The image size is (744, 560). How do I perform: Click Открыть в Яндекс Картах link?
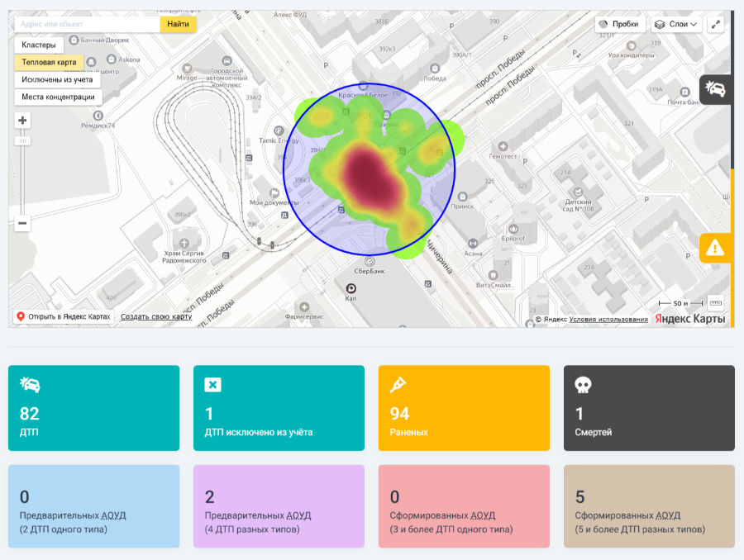coord(63,317)
